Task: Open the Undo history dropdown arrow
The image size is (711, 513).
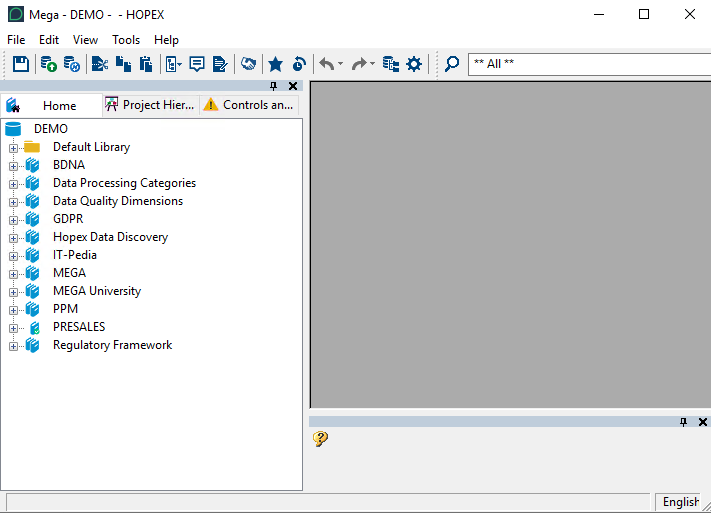Action: (x=340, y=64)
